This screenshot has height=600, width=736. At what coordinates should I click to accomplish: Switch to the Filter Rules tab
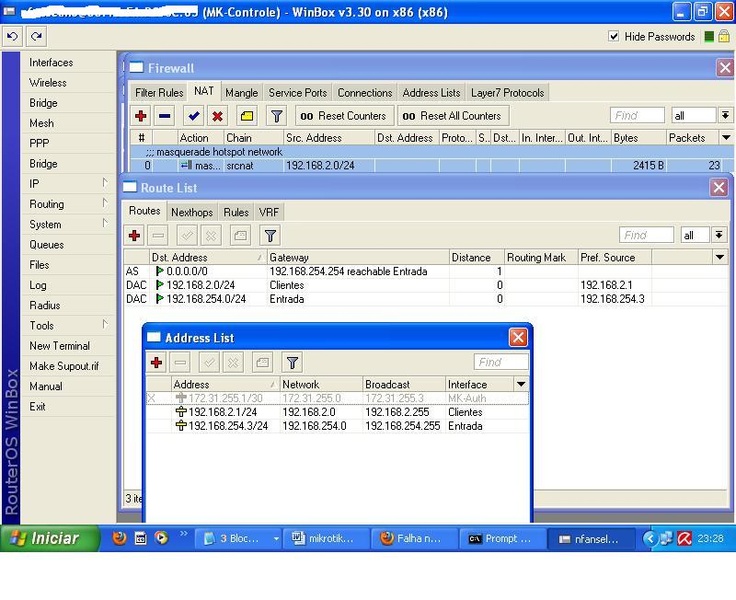(x=159, y=93)
